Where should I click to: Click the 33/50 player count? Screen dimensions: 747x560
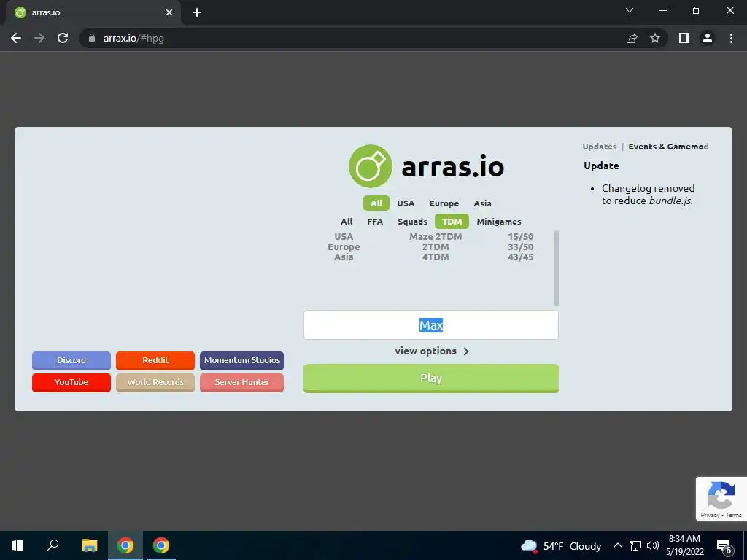(x=520, y=246)
